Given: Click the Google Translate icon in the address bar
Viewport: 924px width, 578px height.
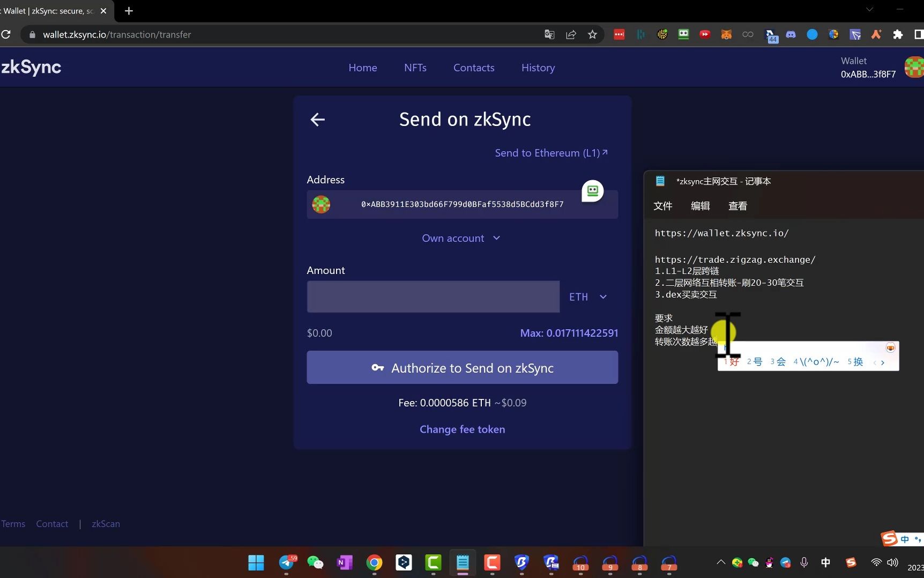Looking at the screenshot, I should (549, 34).
